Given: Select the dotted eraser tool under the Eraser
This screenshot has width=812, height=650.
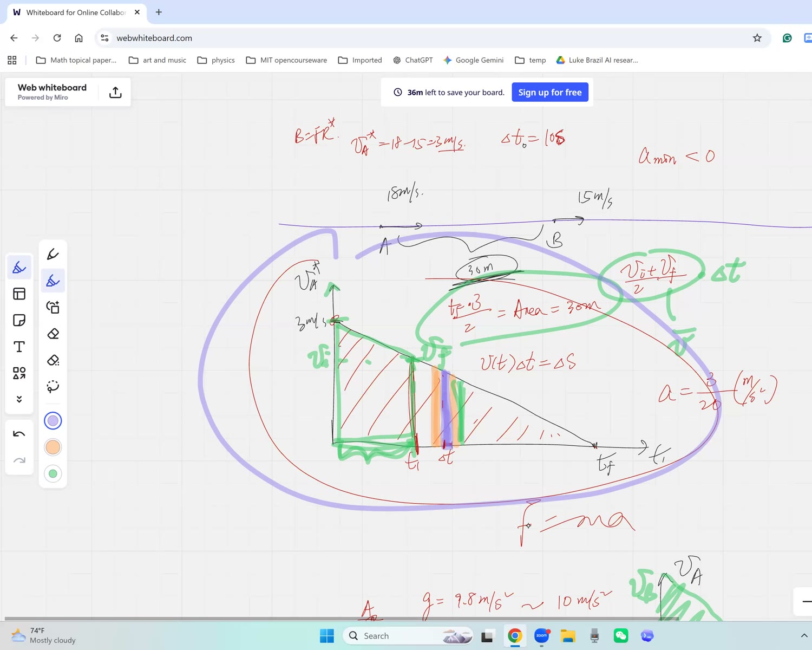Looking at the screenshot, I should [53, 360].
